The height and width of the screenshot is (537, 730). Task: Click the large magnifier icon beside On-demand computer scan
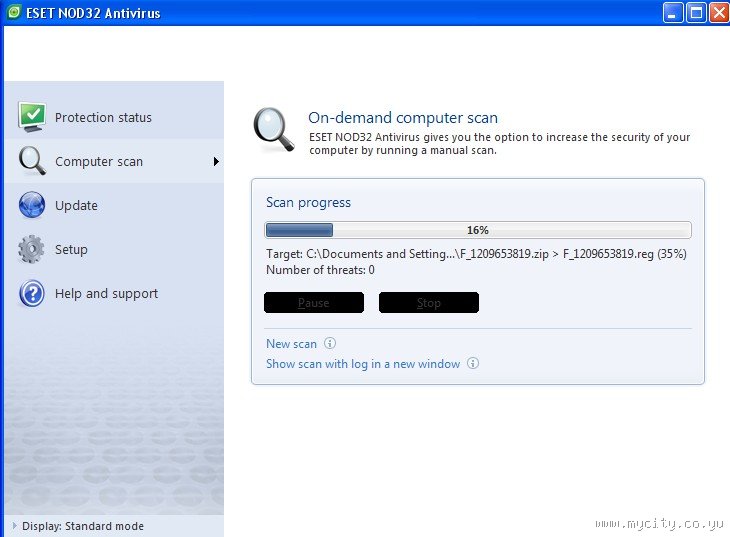274,130
